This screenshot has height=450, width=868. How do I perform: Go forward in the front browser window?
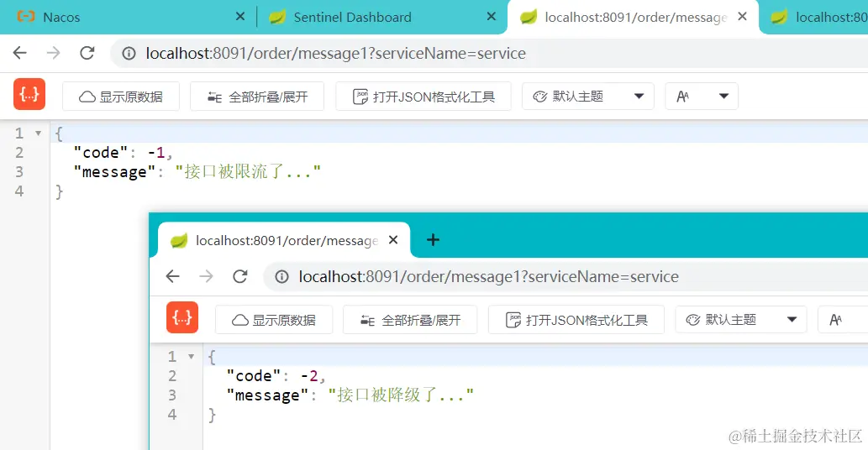(x=207, y=276)
